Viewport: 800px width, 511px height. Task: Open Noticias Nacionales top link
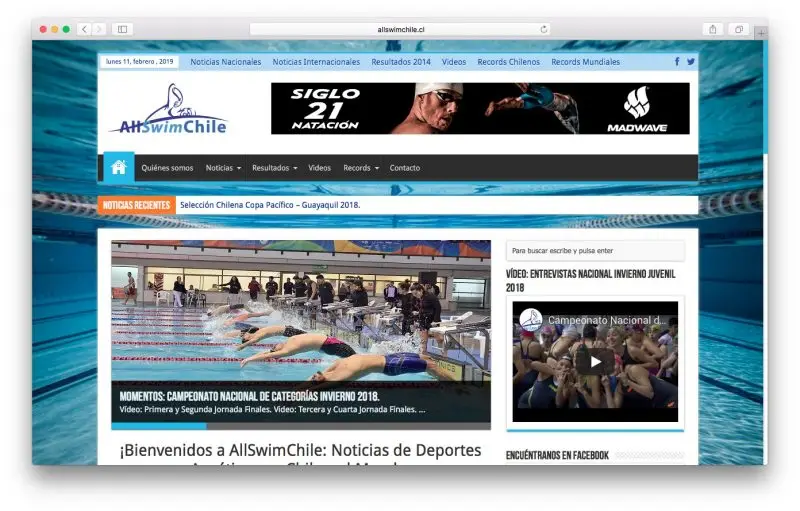tap(226, 62)
